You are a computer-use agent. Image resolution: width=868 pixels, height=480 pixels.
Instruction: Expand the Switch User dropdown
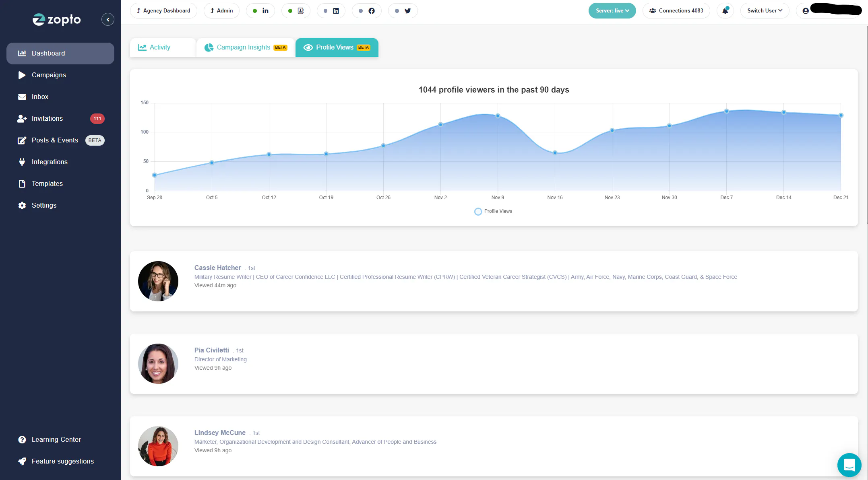(765, 10)
